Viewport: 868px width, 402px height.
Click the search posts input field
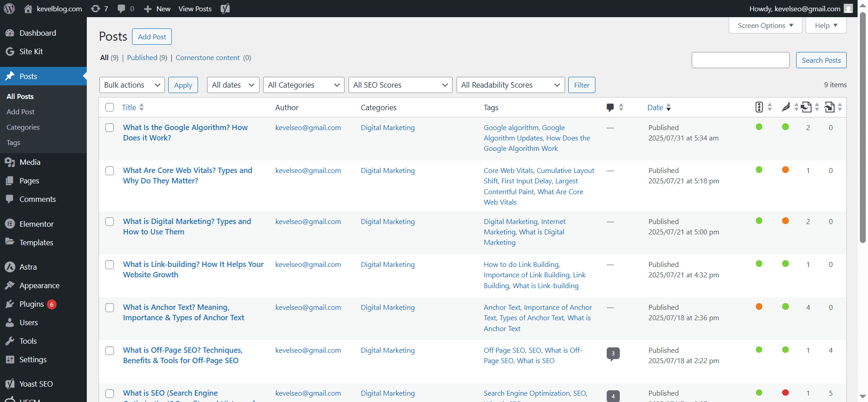click(740, 60)
